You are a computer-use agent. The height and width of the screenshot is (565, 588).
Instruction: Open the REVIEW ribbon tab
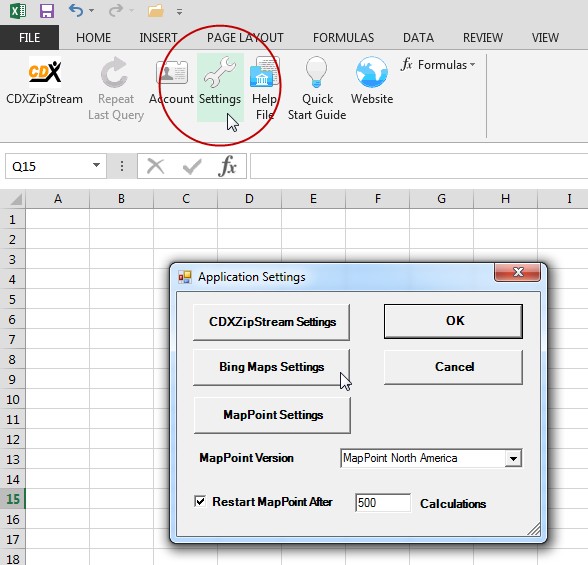click(483, 37)
